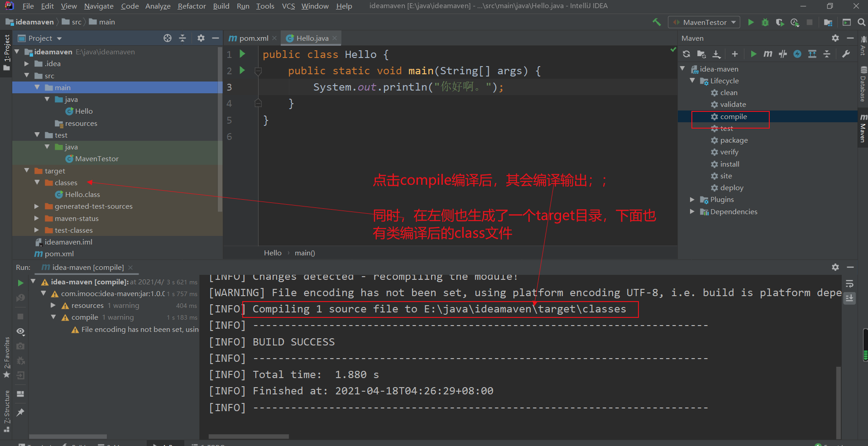Select the Maven lifecycle goal 'package'
The width and height of the screenshot is (868, 446).
point(734,140)
